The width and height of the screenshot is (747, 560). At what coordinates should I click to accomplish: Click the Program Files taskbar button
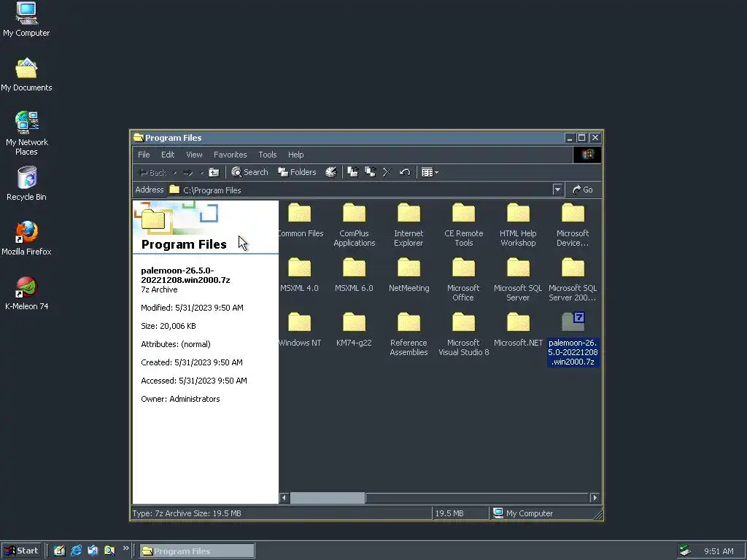coord(197,551)
